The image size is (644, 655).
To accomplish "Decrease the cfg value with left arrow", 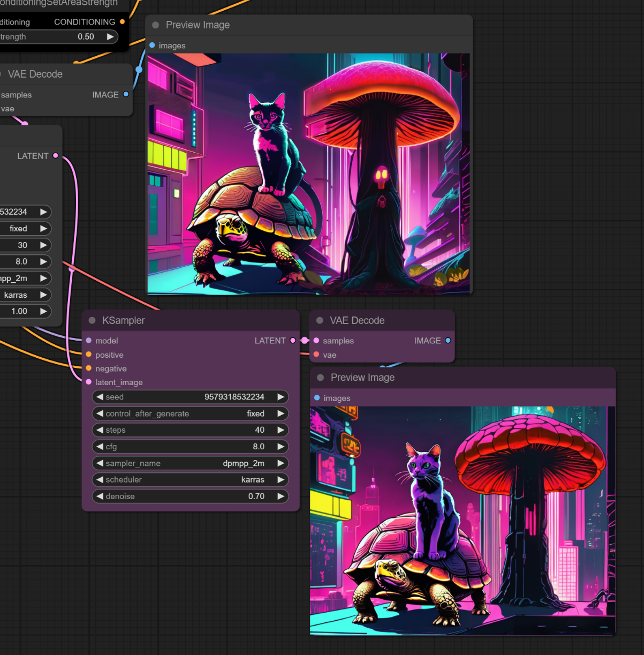I will click(100, 447).
